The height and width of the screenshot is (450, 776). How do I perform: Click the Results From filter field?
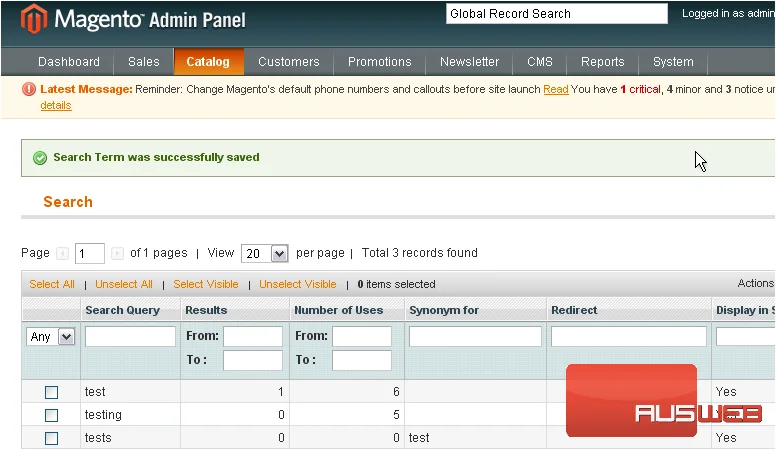point(253,336)
